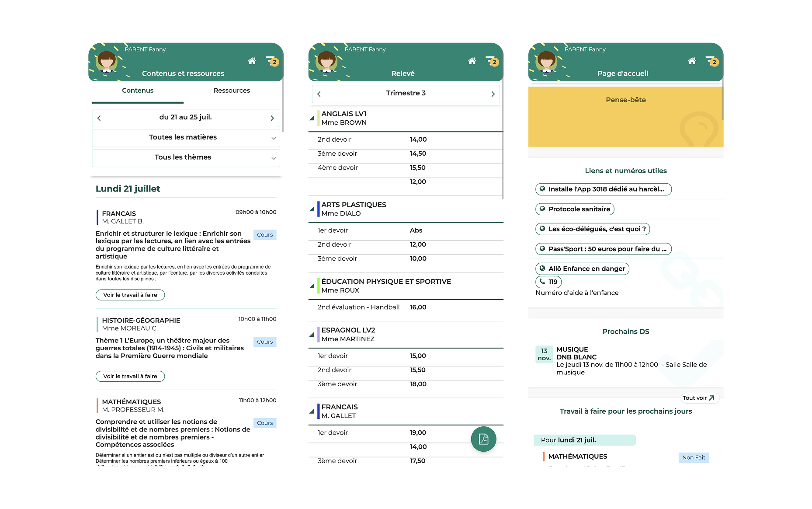812x509 pixels.
Task: Collapse FRANCAIS M. GALLET grades section
Action: point(312,412)
